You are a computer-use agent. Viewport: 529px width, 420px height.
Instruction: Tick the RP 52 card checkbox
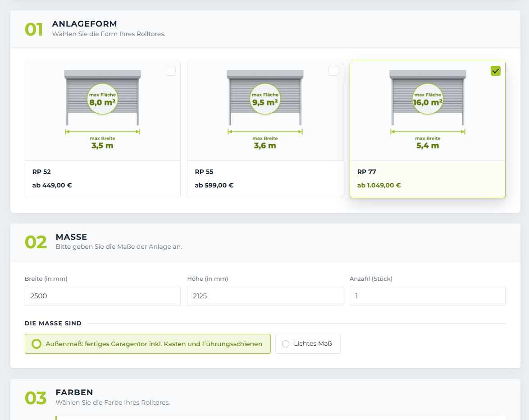pos(171,71)
